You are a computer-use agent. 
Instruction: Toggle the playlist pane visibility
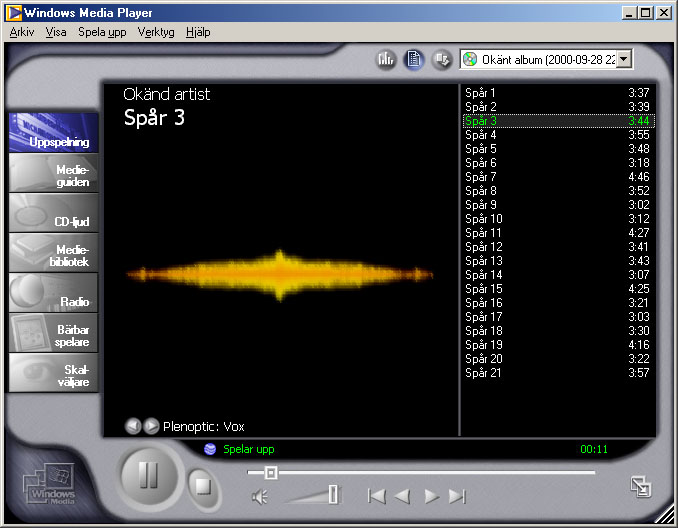[x=414, y=60]
